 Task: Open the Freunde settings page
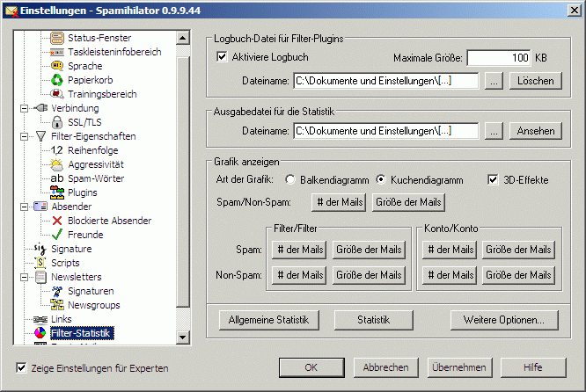(85, 235)
